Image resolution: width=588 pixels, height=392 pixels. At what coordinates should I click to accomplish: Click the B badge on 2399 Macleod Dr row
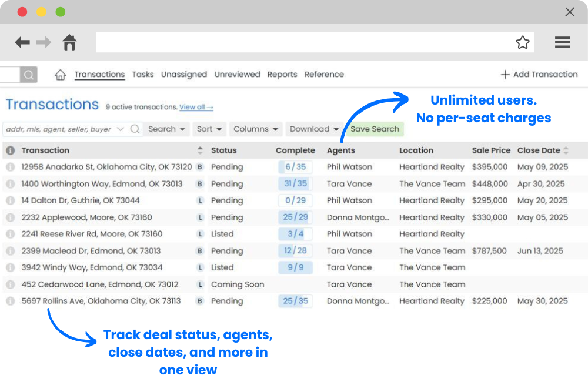200,251
